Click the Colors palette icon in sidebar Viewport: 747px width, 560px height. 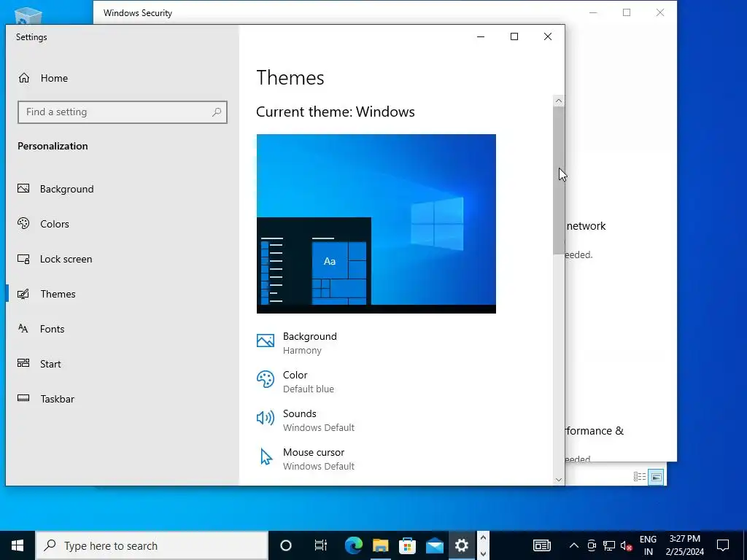pos(23,223)
